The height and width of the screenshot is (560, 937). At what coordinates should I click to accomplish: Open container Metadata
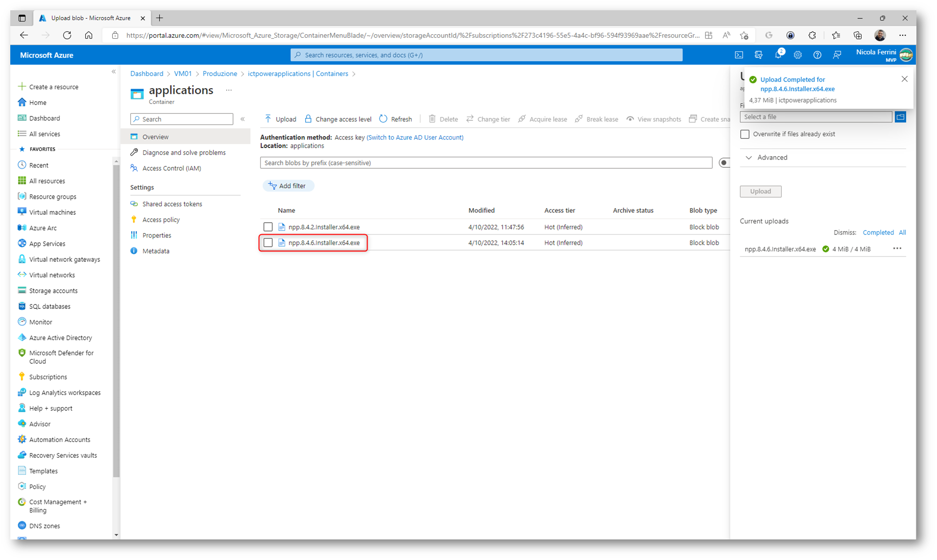[150, 251]
